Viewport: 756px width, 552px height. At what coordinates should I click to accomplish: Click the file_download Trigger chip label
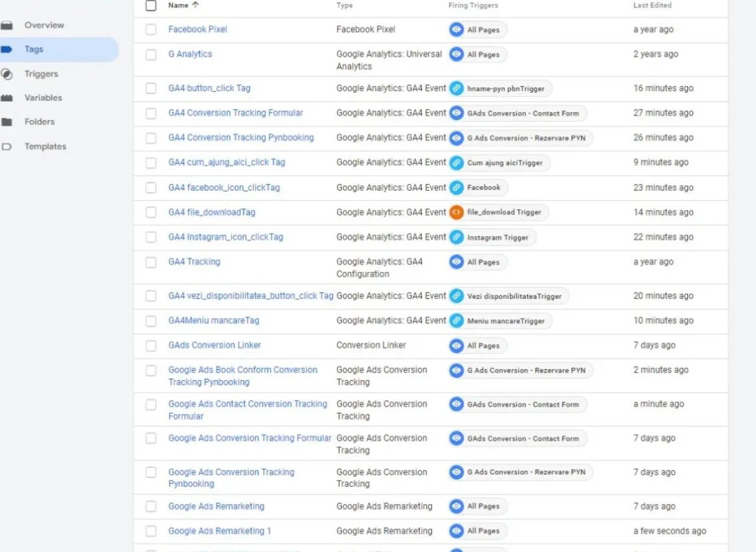coord(504,212)
